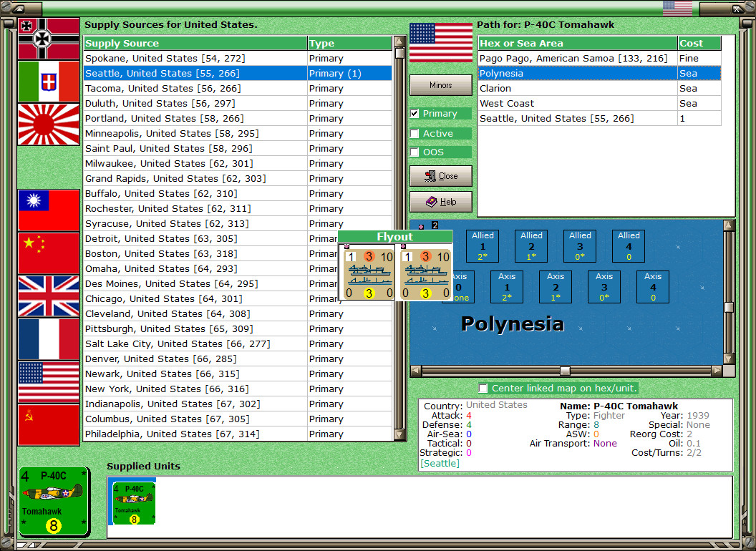Click the map horizontal scrollbar left arrow

click(416, 371)
